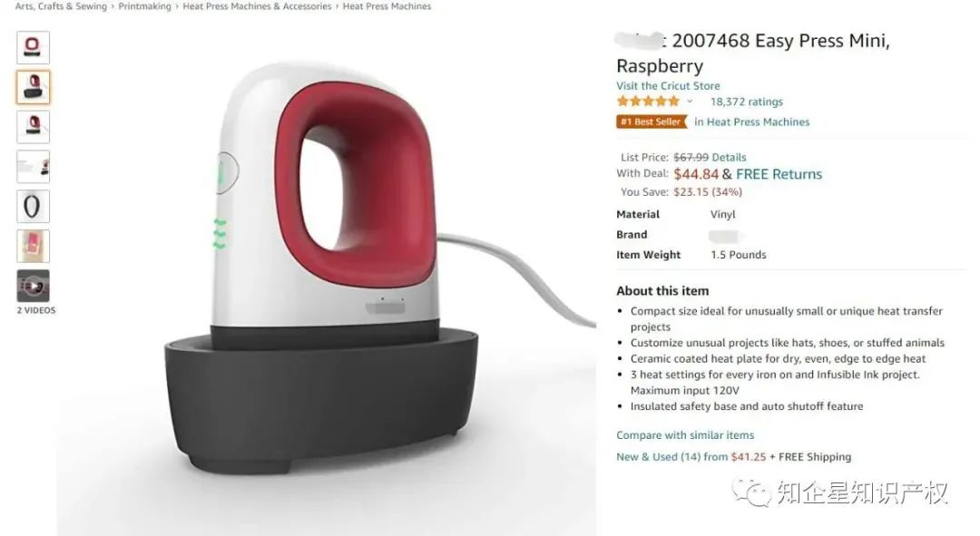Go to Arts, Crafts & Sewing breadcrumb
980x536 pixels.
click(x=62, y=6)
